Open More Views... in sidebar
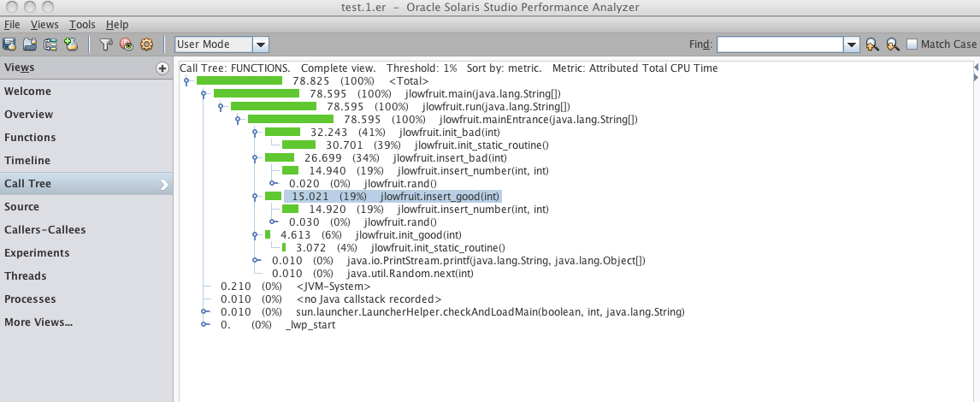 (86, 322)
